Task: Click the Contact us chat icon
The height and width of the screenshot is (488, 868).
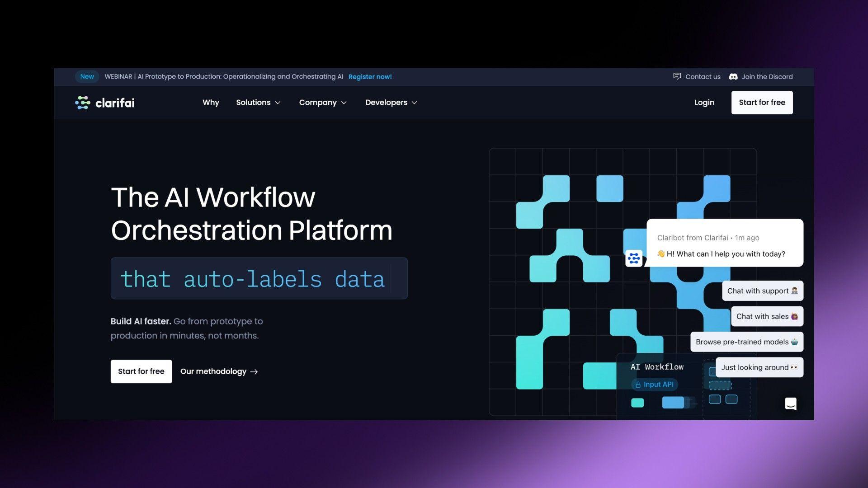Action: (x=677, y=76)
